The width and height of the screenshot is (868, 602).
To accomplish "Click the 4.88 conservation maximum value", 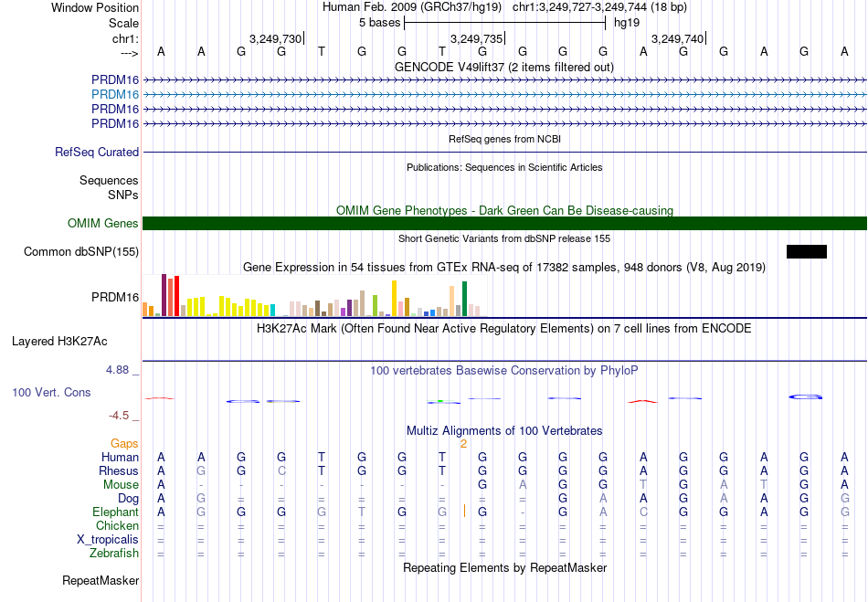I will pos(117,370).
